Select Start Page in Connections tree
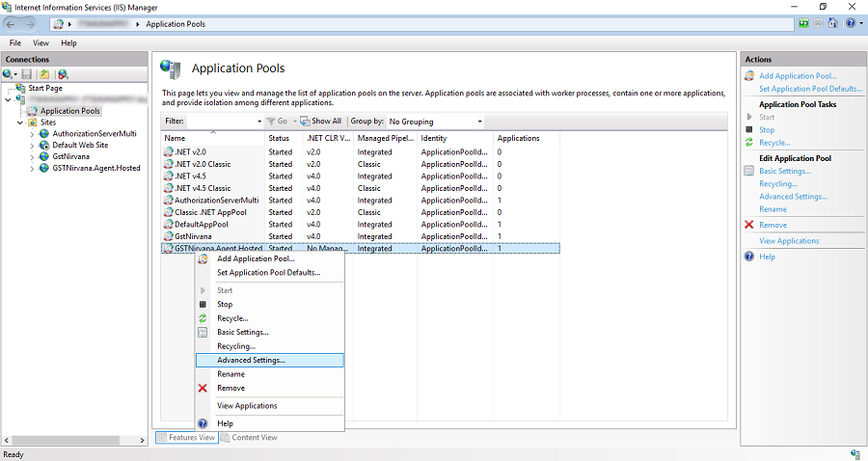This screenshot has height=461, width=868. coord(45,88)
